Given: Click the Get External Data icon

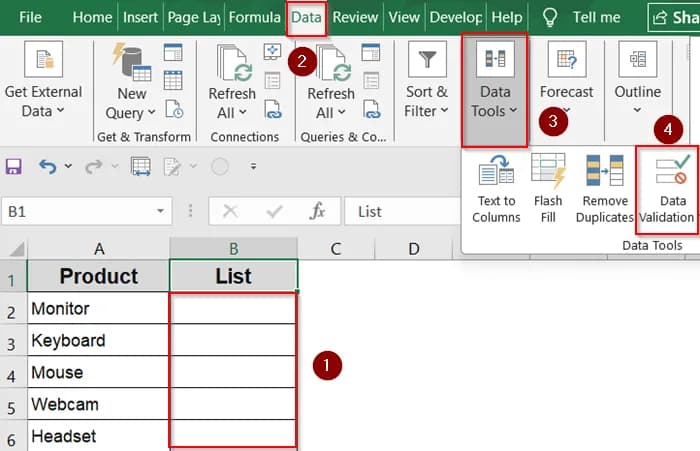Looking at the screenshot, I should pos(44,59).
